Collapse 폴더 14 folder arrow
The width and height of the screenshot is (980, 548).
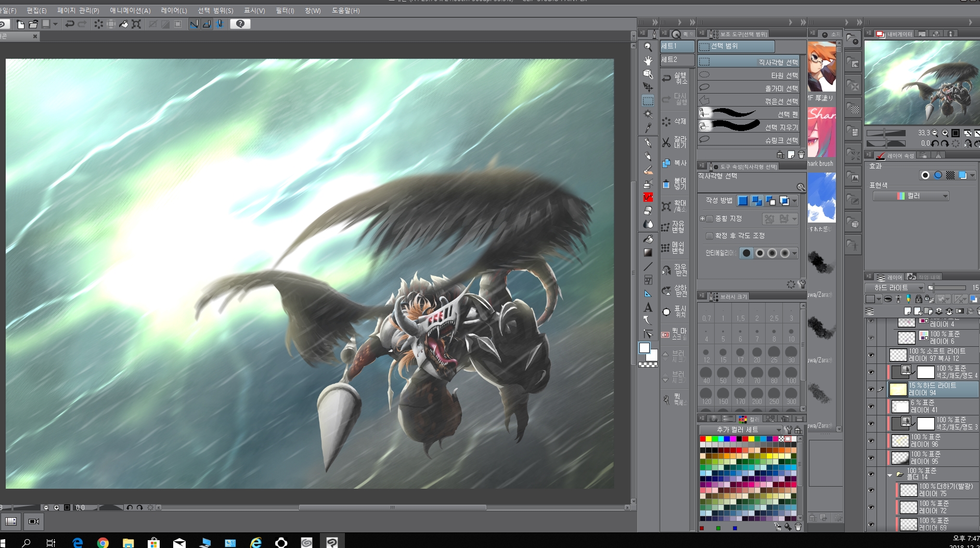pyautogui.click(x=889, y=475)
